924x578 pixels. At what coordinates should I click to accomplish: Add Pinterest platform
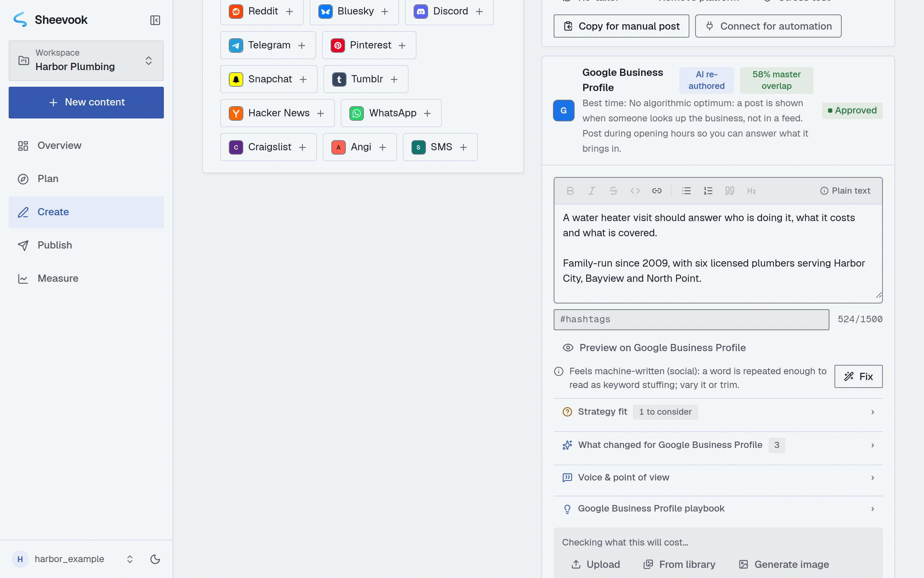click(x=369, y=45)
